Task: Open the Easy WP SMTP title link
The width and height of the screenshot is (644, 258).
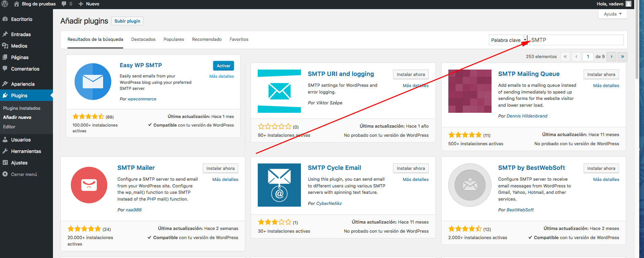Action: (141, 66)
